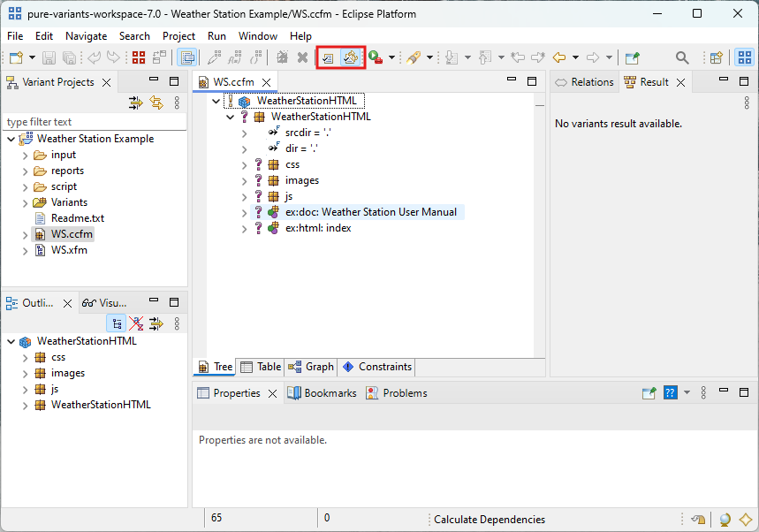Viewport: 759px width, 532px height.
Task: Open the Search toolbar icon
Action: [x=682, y=57]
